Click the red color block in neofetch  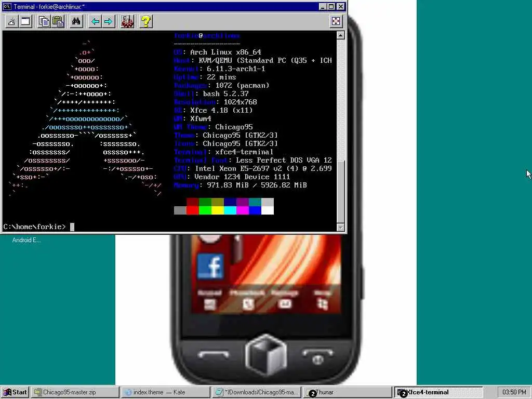pos(192,210)
